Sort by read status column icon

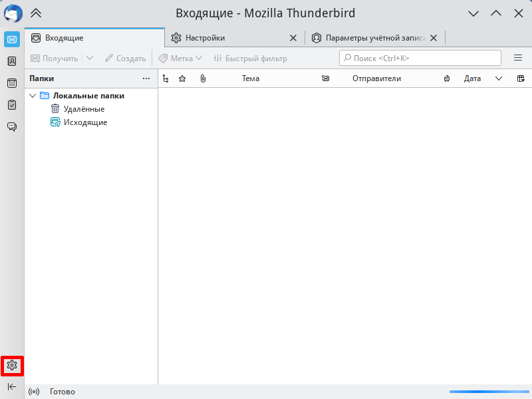coord(325,78)
